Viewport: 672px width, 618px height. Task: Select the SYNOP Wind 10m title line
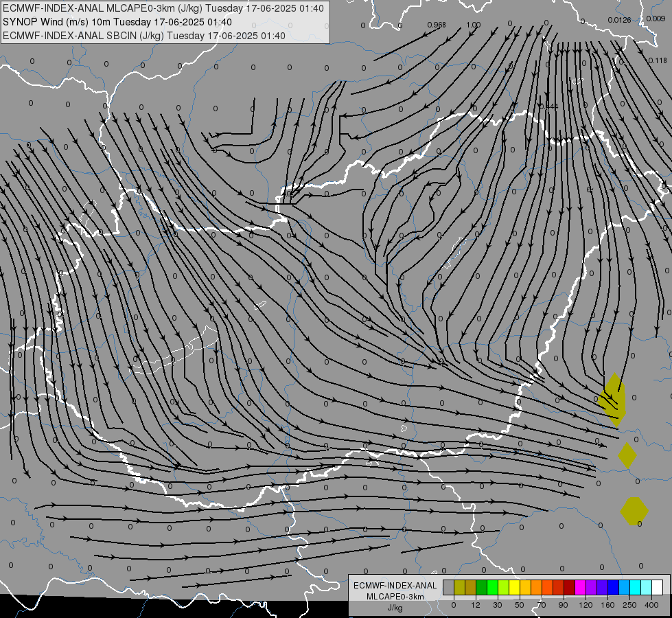(117, 22)
